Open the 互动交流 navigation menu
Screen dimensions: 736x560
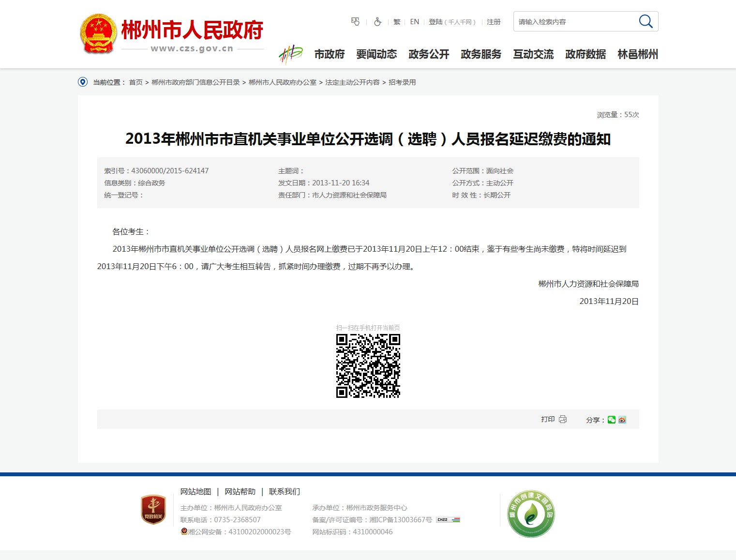coord(533,54)
